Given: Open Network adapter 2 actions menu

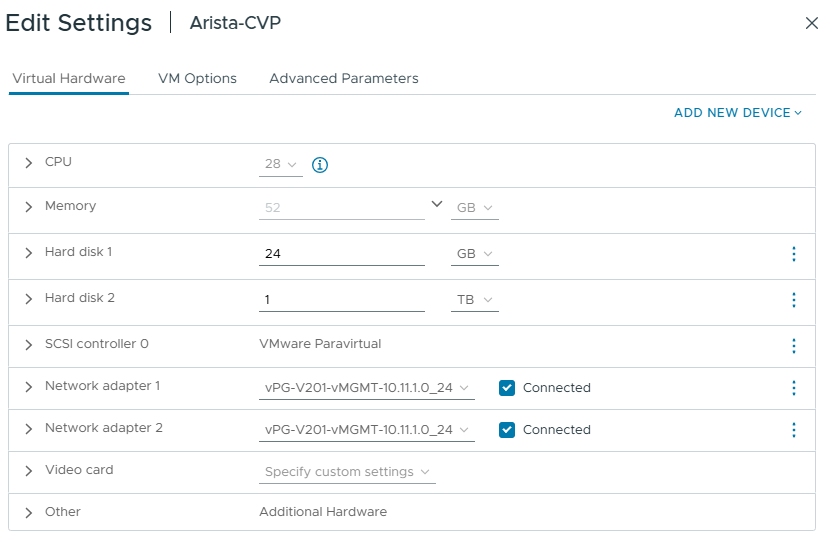Looking at the screenshot, I should click(x=794, y=430).
